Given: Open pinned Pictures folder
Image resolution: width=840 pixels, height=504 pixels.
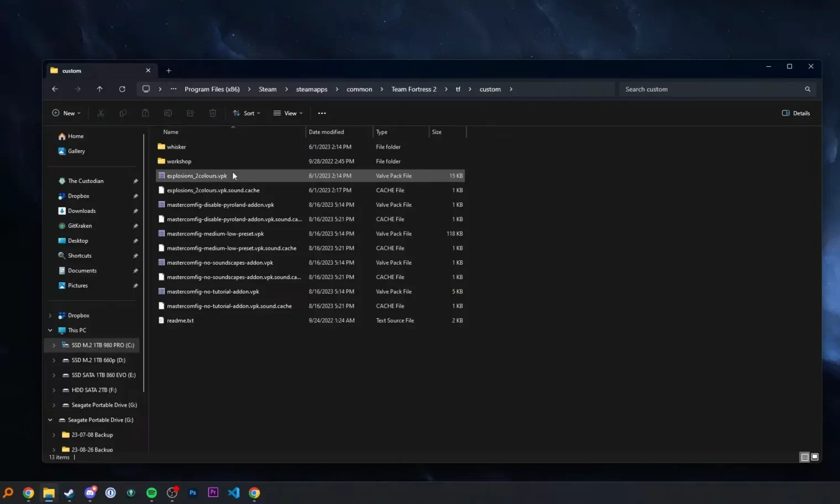Looking at the screenshot, I should point(78,285).
